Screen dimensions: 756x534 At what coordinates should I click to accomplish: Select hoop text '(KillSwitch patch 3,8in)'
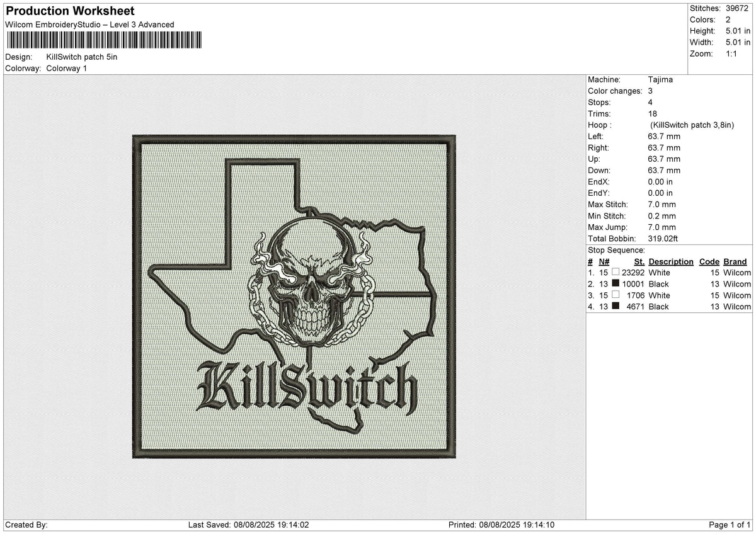pyautogui.click(x=692, y=125)
